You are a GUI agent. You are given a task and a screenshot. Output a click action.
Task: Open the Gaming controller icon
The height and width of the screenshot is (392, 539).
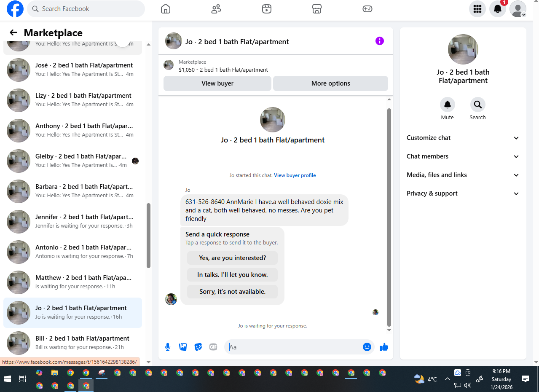pyautogui.click(x=367, y=9)
